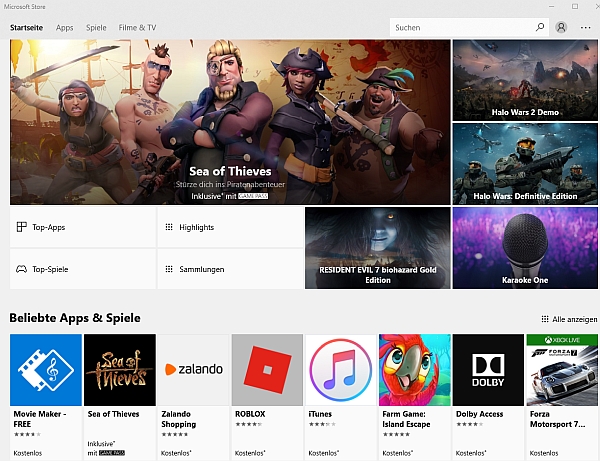
Task: Open Halo Wars: Definitive Edition tile
Action: click(x=525, y=164)
